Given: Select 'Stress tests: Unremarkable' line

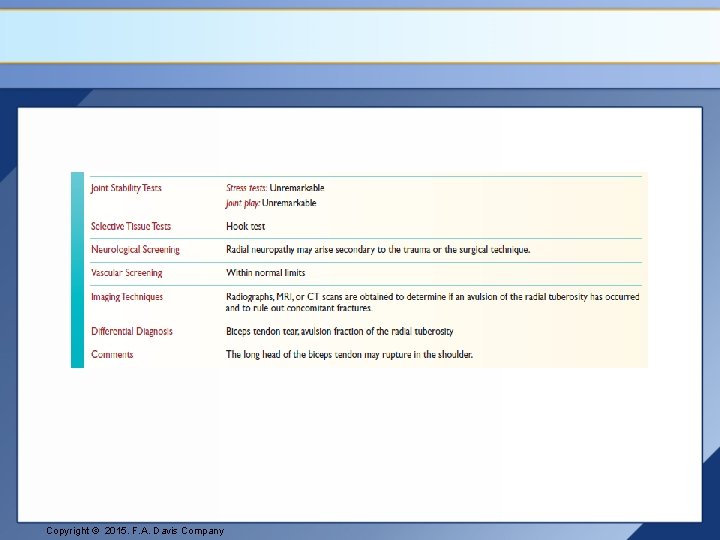Looking at the screenshot, I should (275, 188).
